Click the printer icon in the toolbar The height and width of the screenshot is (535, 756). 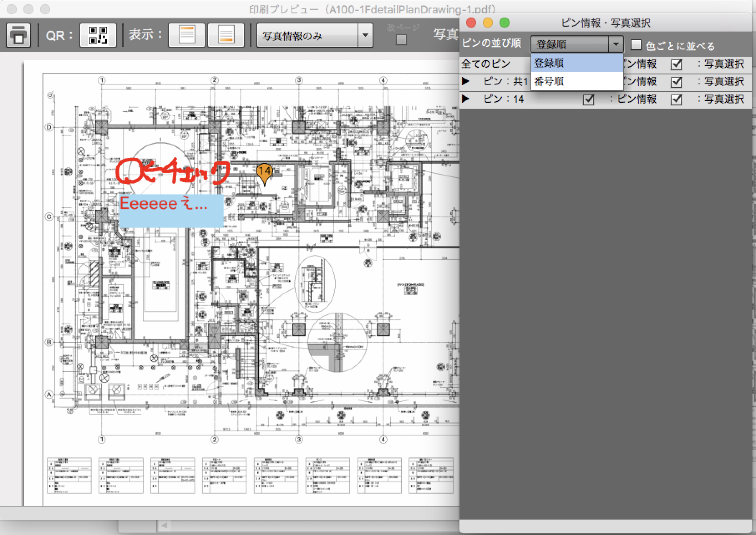click(18, 35)
